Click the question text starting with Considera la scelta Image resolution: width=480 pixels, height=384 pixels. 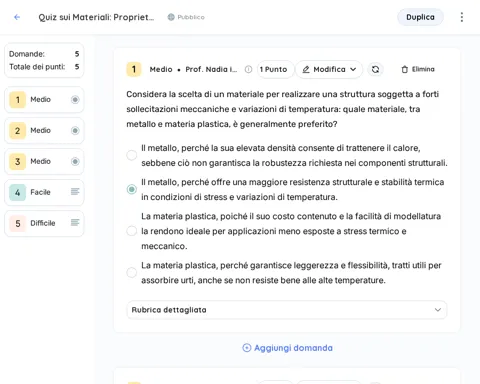(x=283, y=109)
